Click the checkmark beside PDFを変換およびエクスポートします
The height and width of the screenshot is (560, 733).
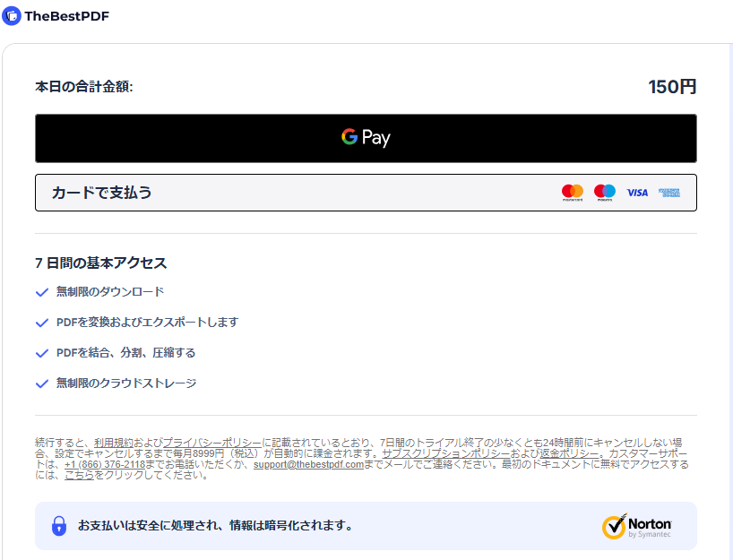(x=42, y=323)
